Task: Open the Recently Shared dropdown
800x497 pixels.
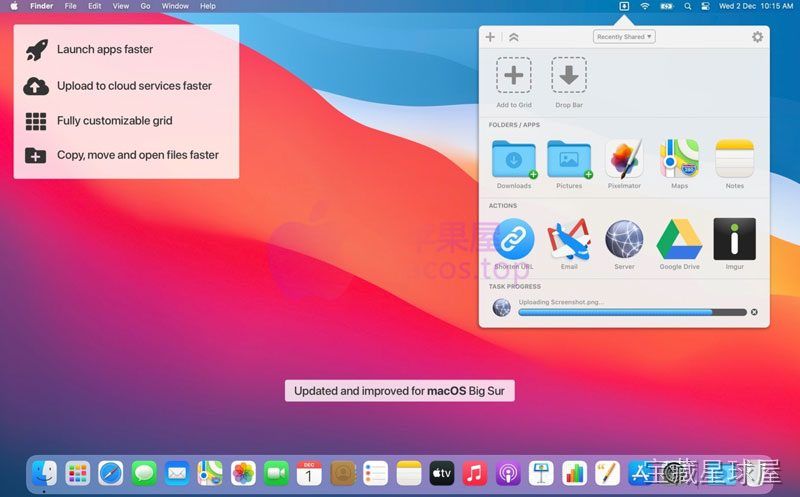Action: (x=624, y=37)
